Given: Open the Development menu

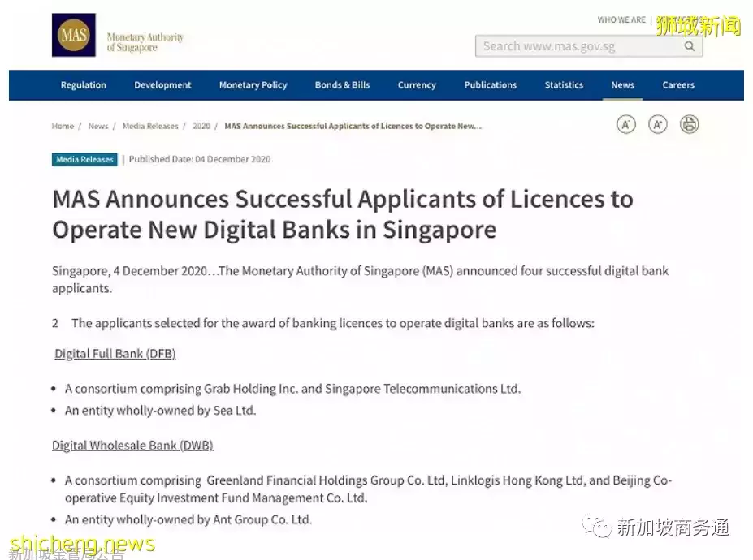Looking at the screenshot, I should [x=162, y=85].
